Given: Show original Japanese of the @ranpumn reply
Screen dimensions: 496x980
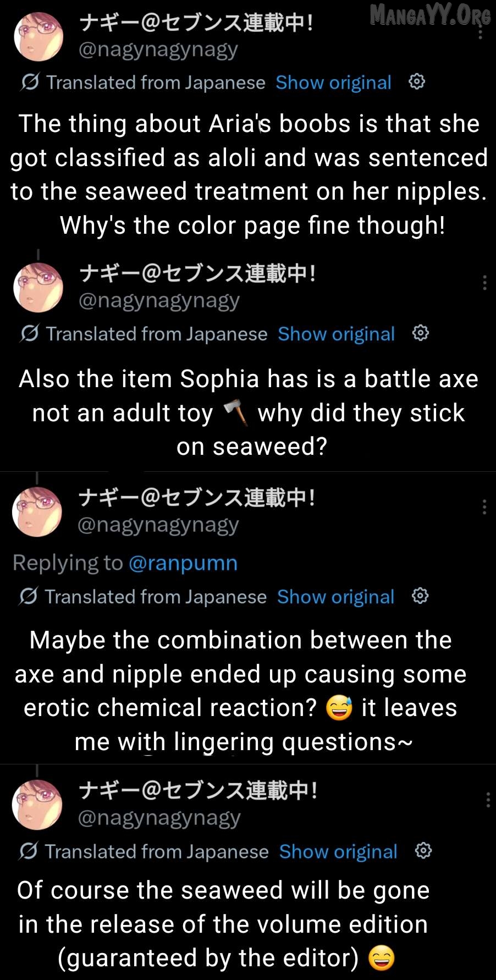Looking at the screenshot, I should 335,597.
